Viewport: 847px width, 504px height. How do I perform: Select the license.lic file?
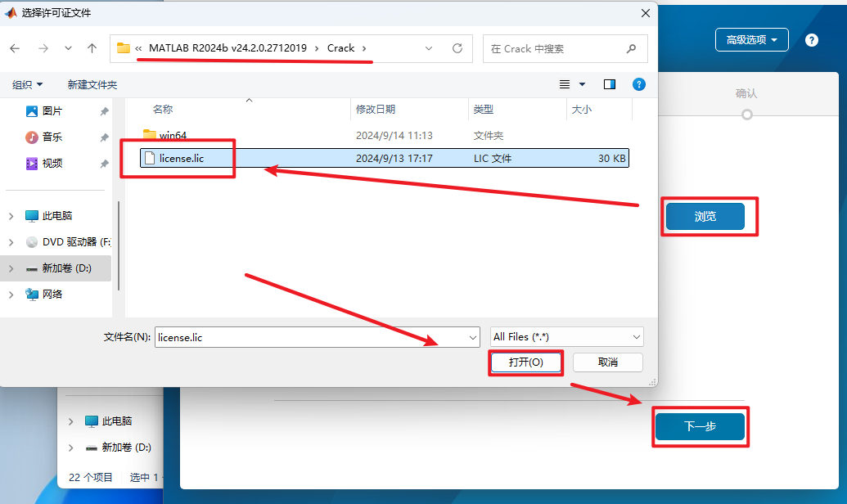point(182,158)
